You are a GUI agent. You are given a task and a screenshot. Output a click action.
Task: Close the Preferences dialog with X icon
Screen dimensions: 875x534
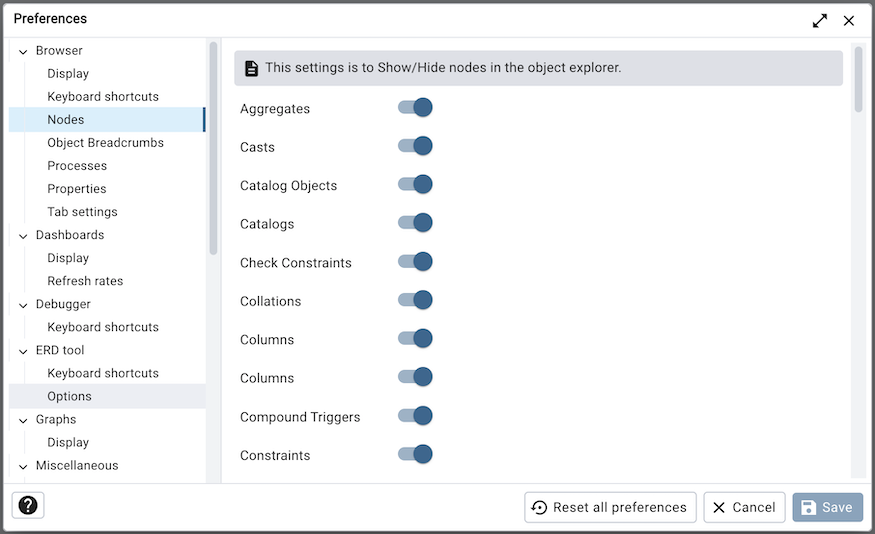tap(849, 20)
